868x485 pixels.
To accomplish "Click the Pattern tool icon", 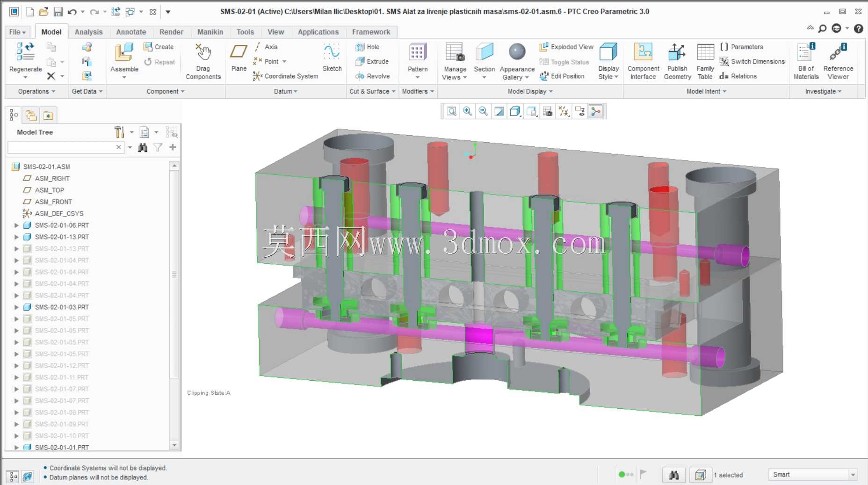I will [417, 52].
